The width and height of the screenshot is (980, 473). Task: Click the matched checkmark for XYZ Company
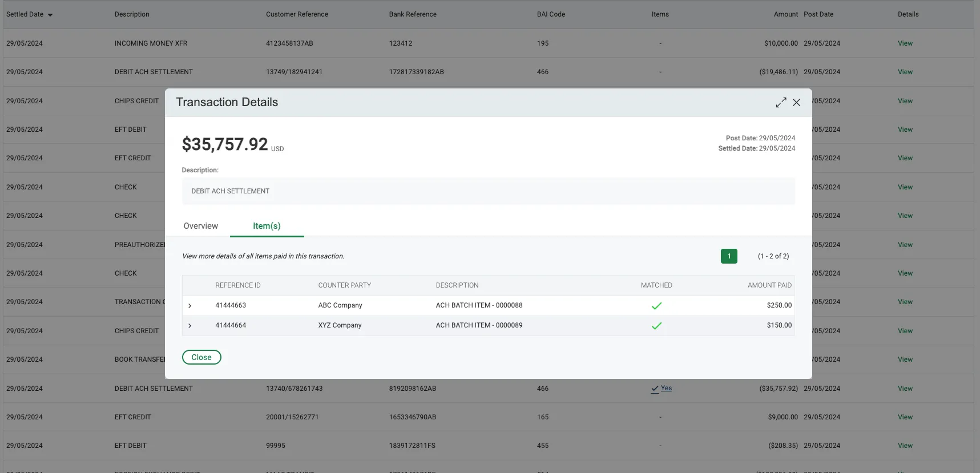(x=656, y=326)
